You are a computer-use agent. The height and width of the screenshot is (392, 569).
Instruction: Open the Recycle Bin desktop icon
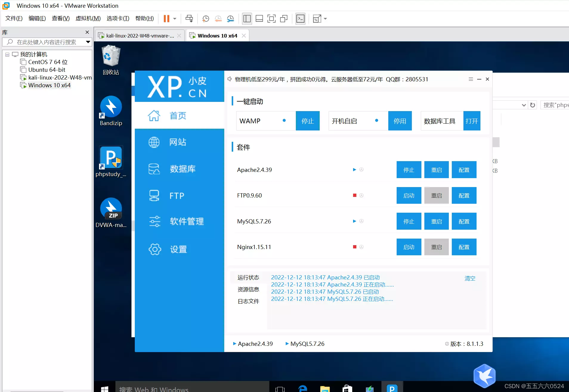pyautogui.click(x=111, y=60)
